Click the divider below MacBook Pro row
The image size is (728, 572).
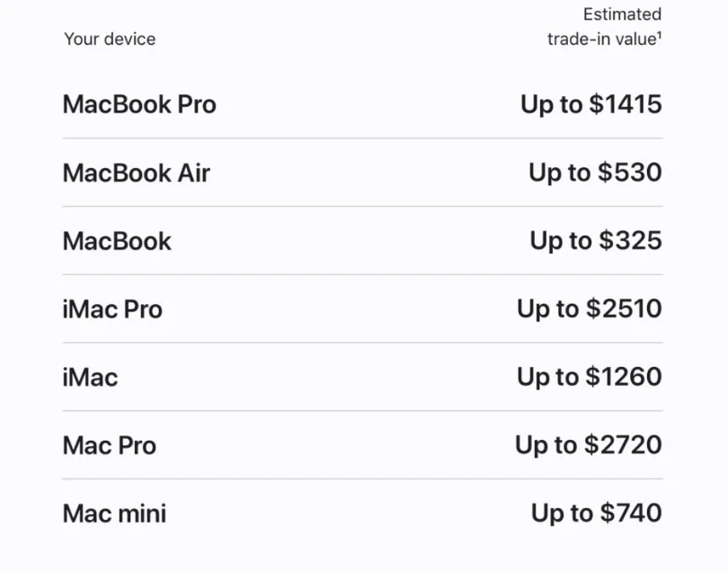pyautogui.click(x=362, y=138)
